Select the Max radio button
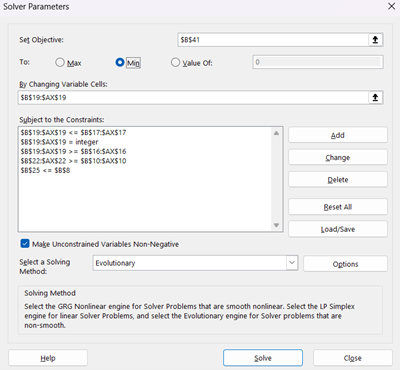 pos(60,62)
